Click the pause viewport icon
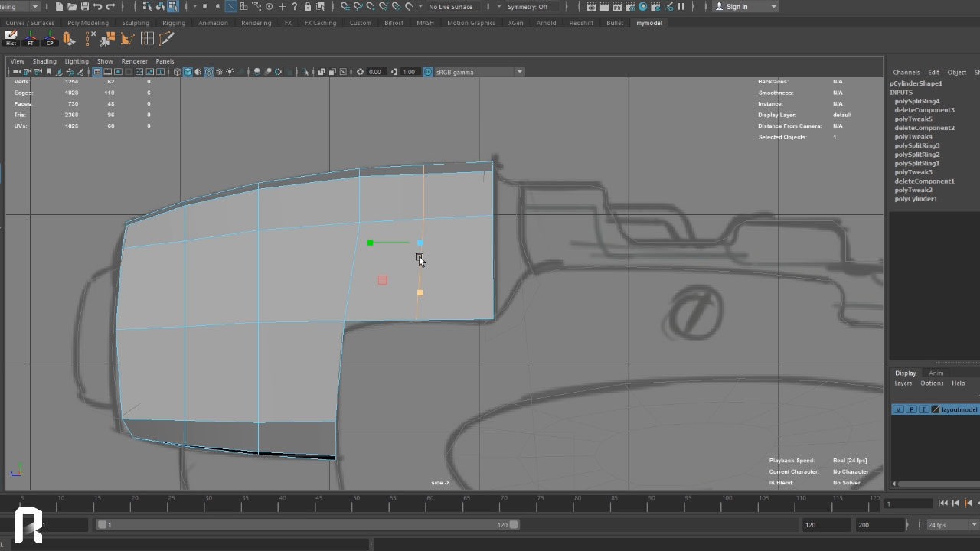This screenshot has height=551, width=980. tap(681, 7)
